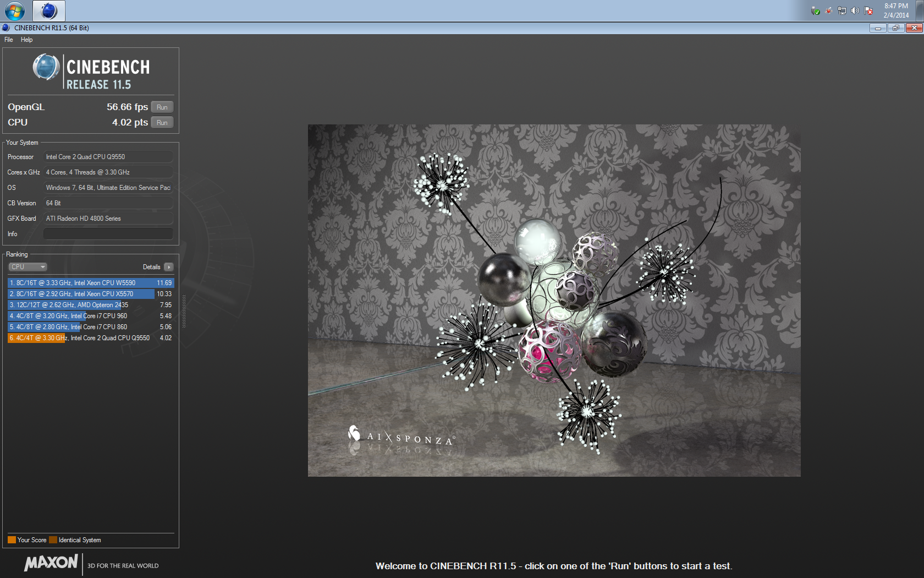Click the 3D FOR THE REAL WORLD tagline

coord(123,566)
